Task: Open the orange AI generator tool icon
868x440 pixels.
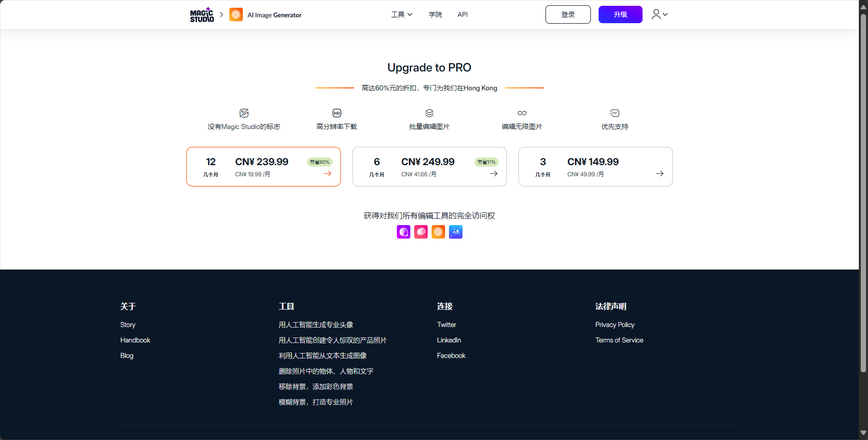Action: (x=438, y=232)
